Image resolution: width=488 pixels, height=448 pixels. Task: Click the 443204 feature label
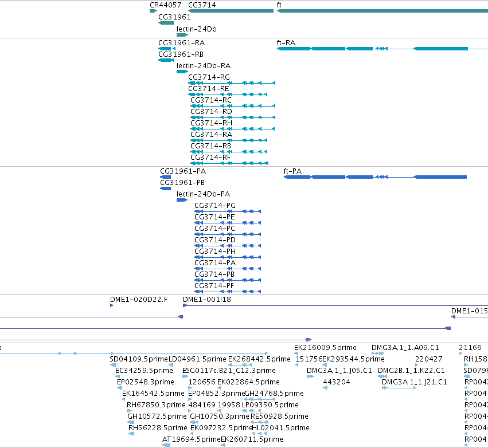(x=337, y=382)
